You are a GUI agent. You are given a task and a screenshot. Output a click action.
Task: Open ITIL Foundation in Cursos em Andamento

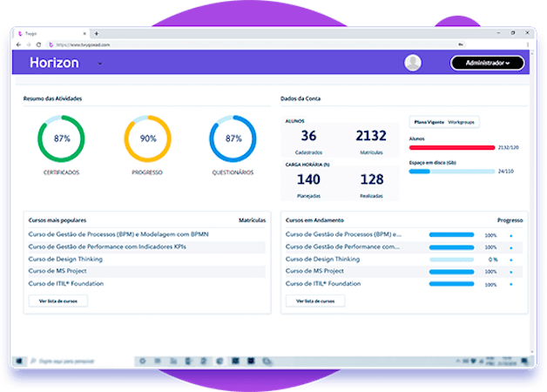[x=323, y=283]
